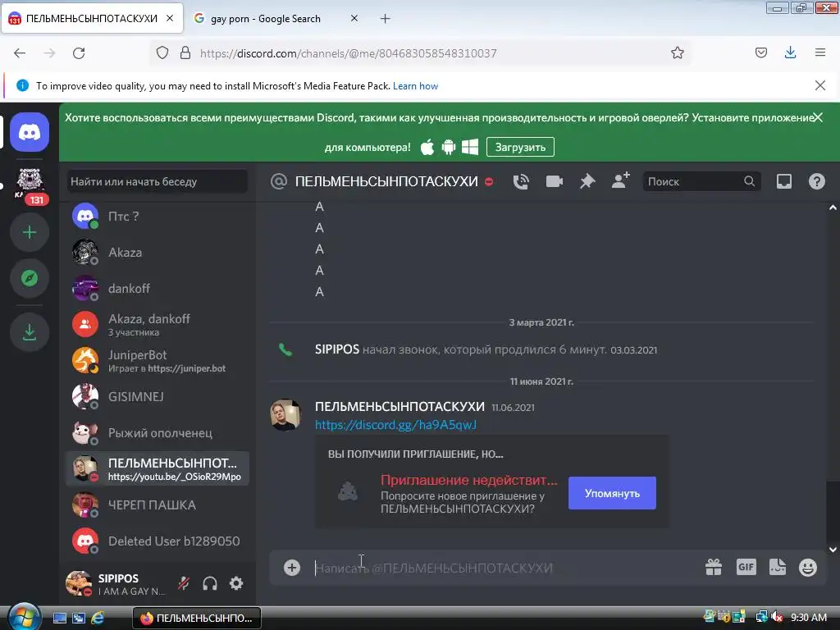This screenshot has height=630, width=840.
Task: Open gift Nitro icon
Action: (x=714, y=567)
